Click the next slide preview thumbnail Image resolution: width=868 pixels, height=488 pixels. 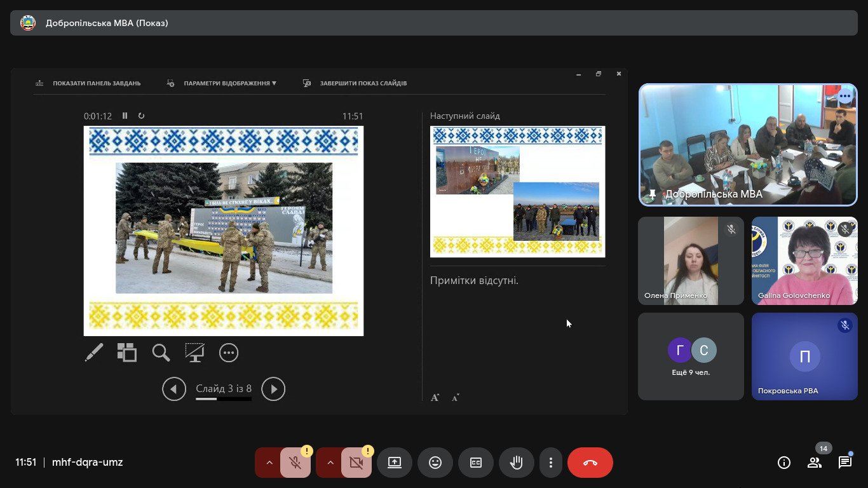pos(517,191)
